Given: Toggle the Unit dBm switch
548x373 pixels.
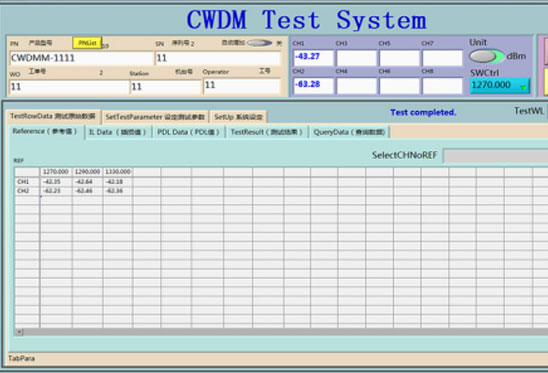Looking at the screenshot, I should (486, 56).
